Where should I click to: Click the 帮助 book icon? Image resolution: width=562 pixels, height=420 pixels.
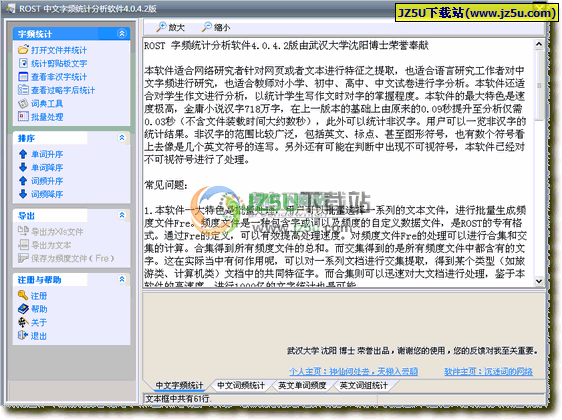(23, 309)
